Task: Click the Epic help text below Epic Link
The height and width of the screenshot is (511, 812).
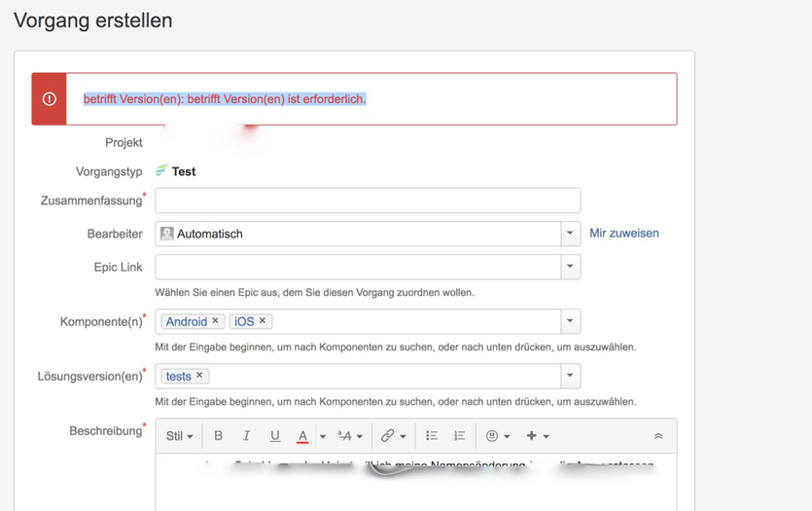Action: (x=314, y=292)
